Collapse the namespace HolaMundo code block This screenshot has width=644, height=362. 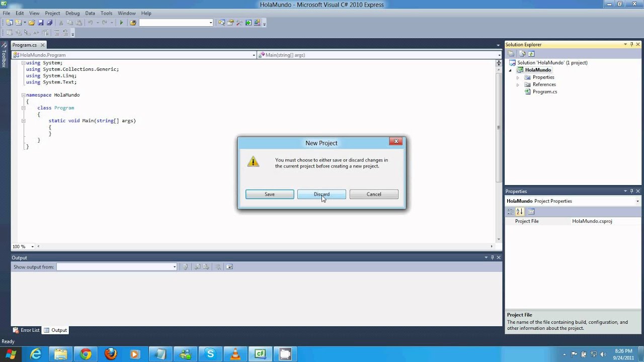pyautogui.click(x=23, y=95)
